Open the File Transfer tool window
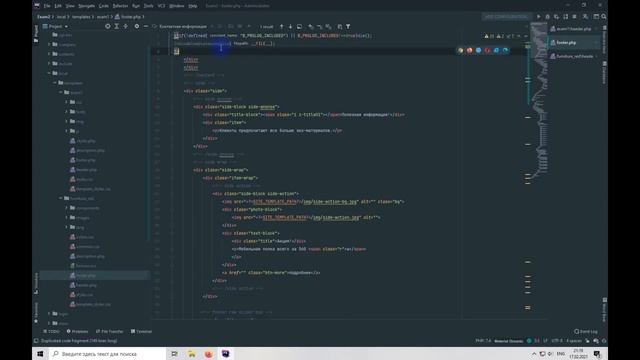 (x=109, y=331)
